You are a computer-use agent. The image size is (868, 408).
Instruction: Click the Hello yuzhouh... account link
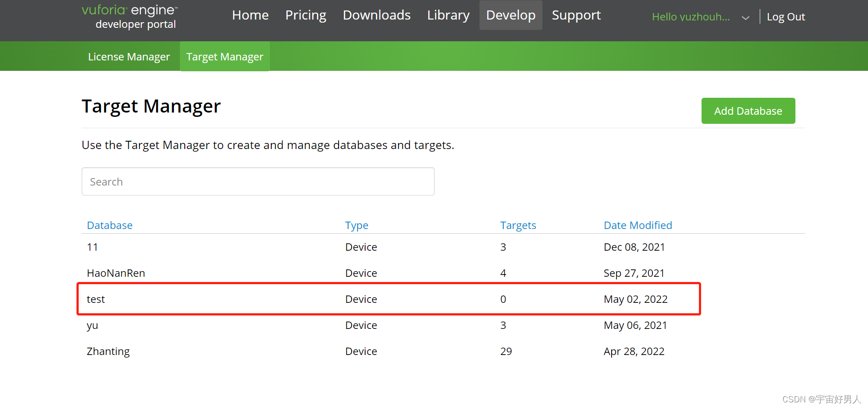(691, 17)
